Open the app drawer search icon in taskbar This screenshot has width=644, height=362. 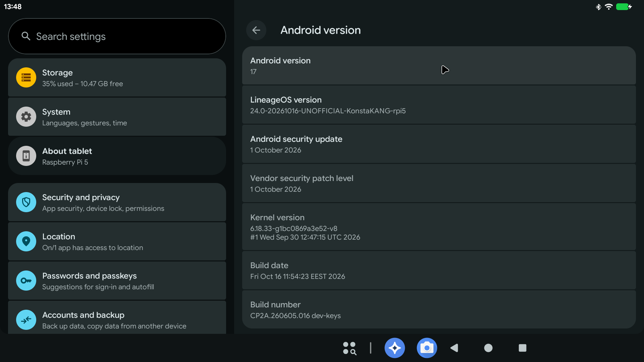350,348
